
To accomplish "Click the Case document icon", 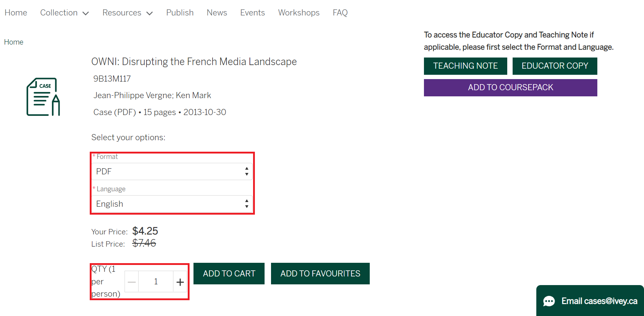I will [43, 97].
